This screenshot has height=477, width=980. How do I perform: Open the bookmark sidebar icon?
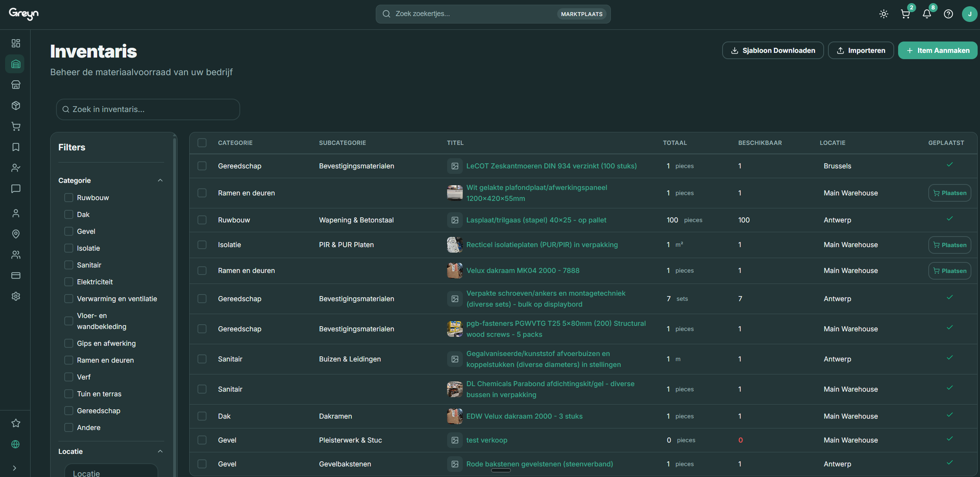pyautogui.click(x=16, y=147)
